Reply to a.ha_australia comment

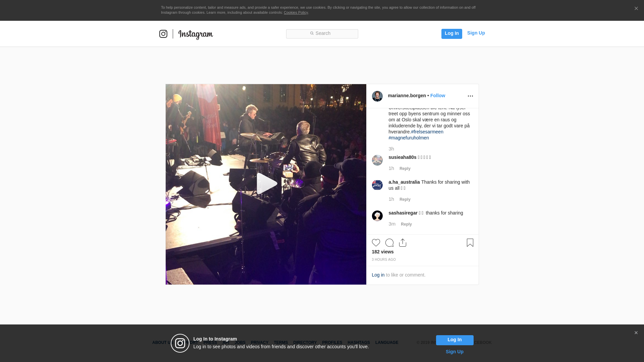pos(405,199)
